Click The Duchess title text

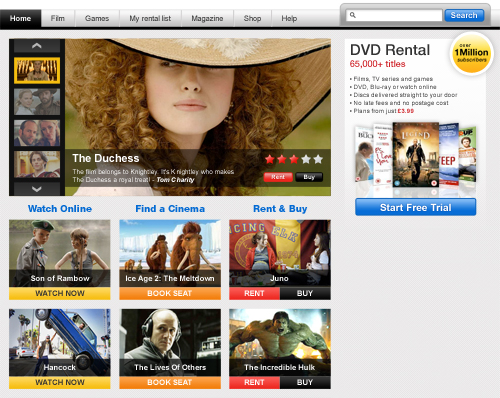106,158
